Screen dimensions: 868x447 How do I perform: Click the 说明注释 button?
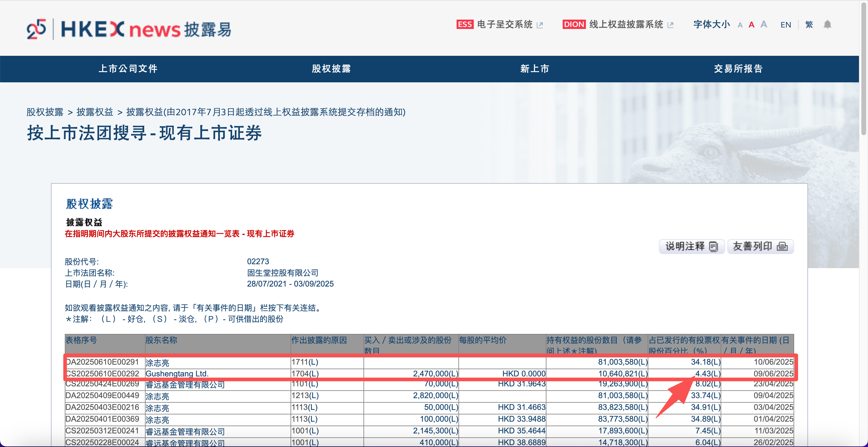[691, 246]
